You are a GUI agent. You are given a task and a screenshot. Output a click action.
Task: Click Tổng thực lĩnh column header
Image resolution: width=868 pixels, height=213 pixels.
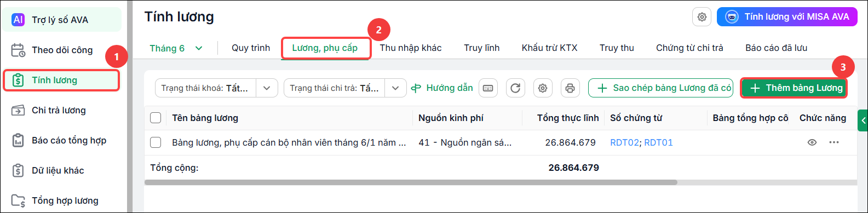(x=567, y=118)
